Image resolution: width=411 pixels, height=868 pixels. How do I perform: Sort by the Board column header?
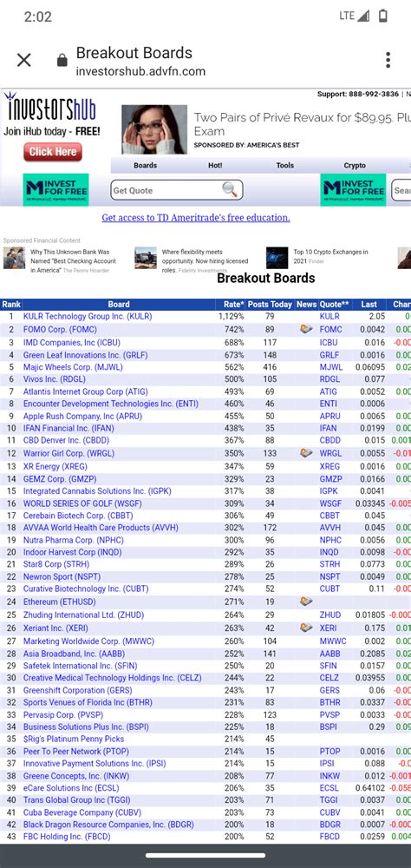pyautogui.click(x=119, y=304)
